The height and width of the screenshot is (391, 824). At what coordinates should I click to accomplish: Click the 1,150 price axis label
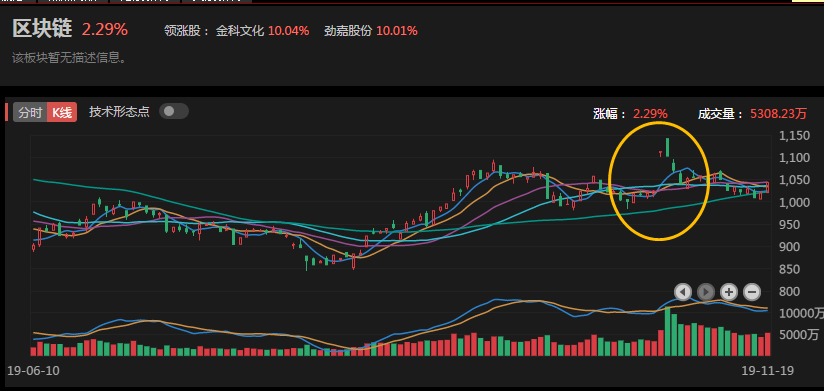coord(794,136)
